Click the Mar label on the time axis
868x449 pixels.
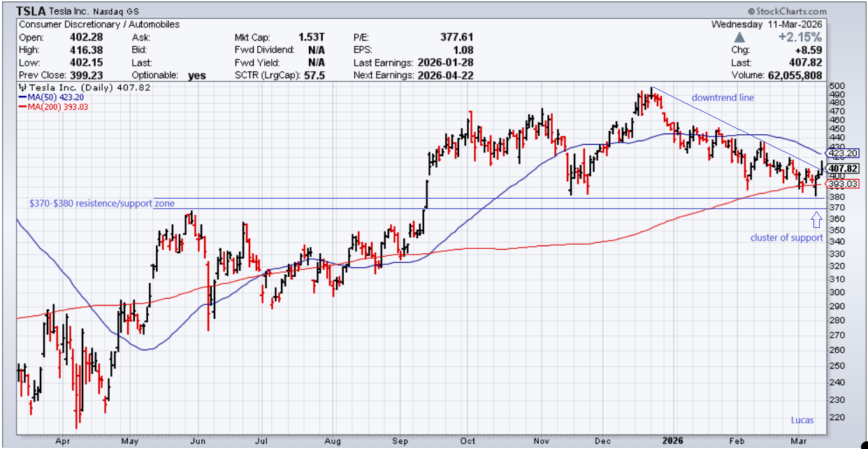(x=799, y=441)
